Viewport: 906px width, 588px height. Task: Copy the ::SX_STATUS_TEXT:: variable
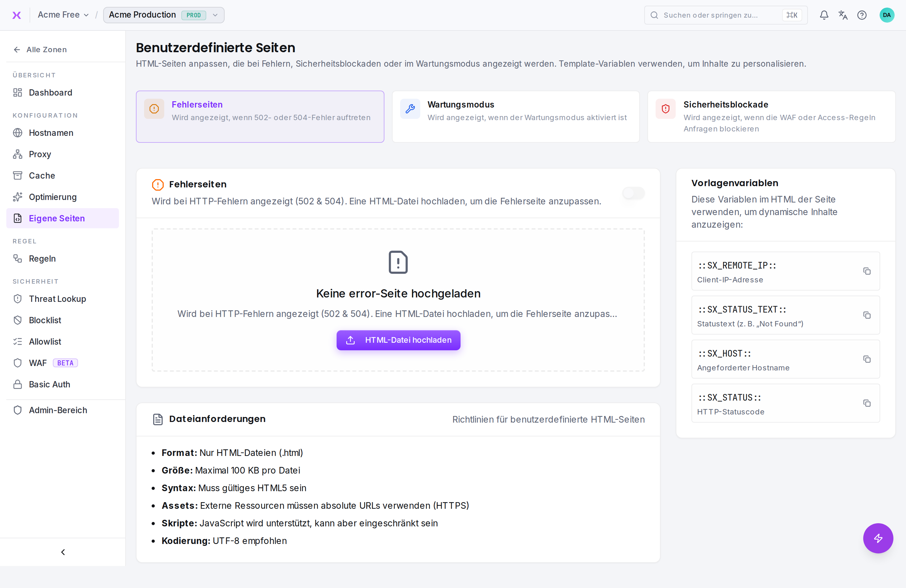click(x=867, y=315)
